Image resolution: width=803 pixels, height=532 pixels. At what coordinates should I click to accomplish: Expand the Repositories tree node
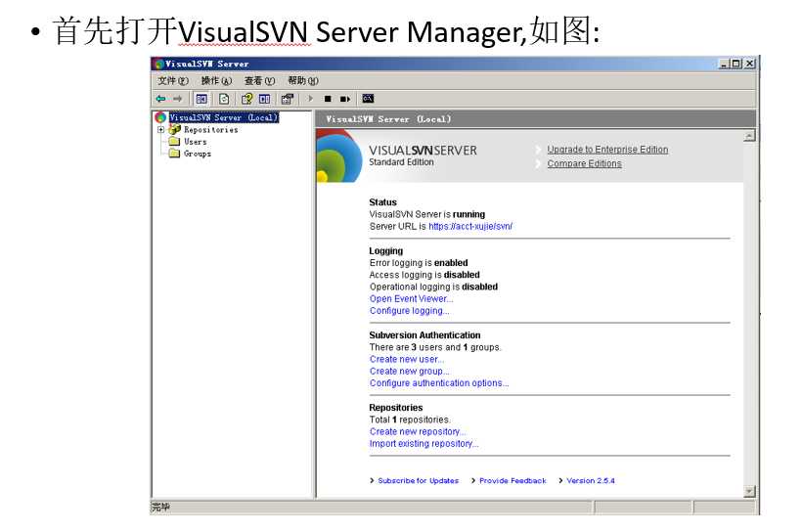pyautogui.click(x=160, y=129)
